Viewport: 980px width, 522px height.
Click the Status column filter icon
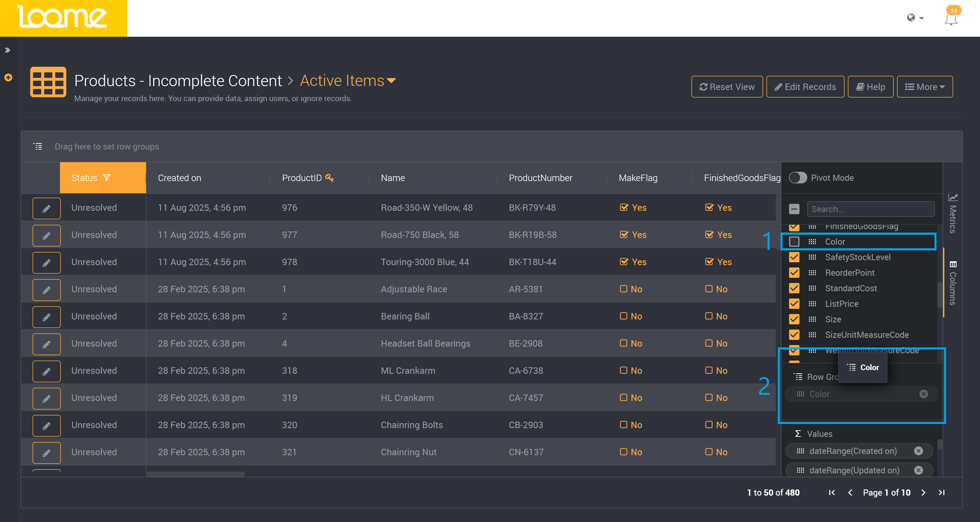point(107,178)
